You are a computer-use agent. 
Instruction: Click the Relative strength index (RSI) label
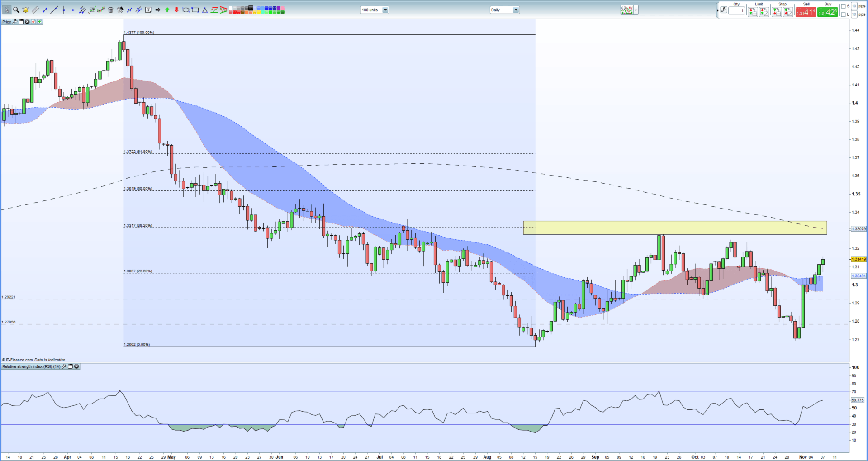pos(31,366)
